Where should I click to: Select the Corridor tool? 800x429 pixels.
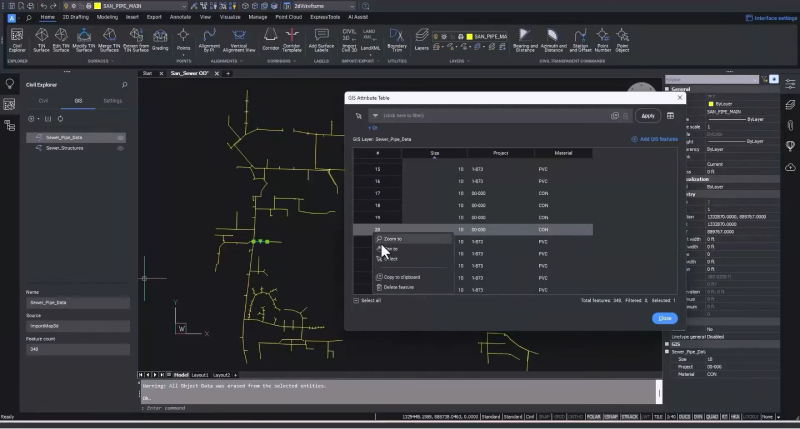tap(270, 40)
